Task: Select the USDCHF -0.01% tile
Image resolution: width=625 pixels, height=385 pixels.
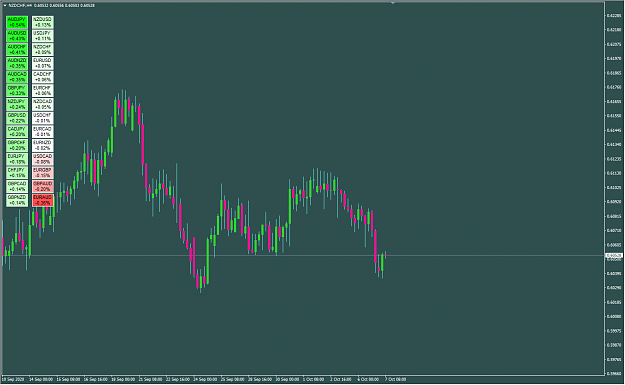Action: coord(43,118)
